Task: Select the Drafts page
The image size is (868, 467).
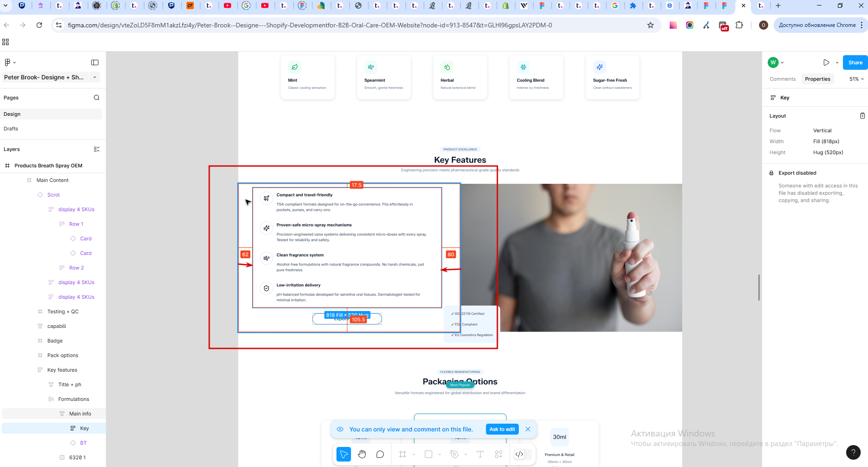Action: 52,129
